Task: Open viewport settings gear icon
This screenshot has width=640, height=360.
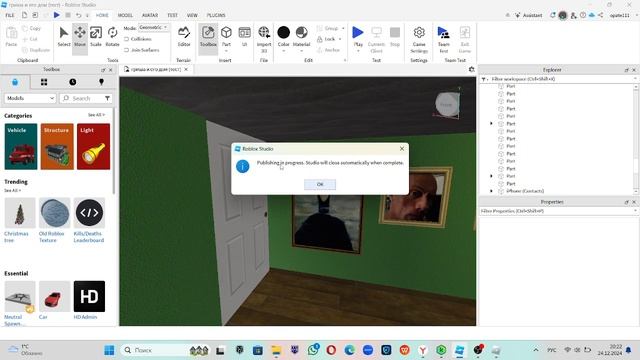Action: point(471,69)
